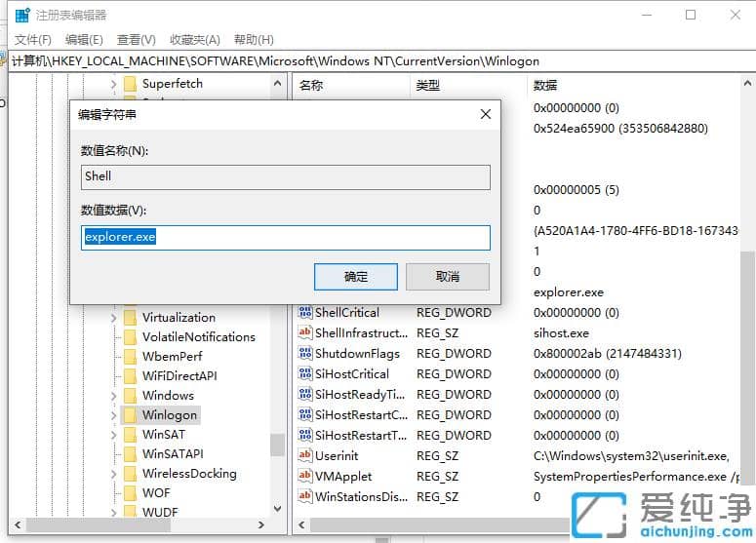The width and height of the screenshot is (756, 543).
Task: Click values pane scroll-up arrow
Action: pos(747,84)
